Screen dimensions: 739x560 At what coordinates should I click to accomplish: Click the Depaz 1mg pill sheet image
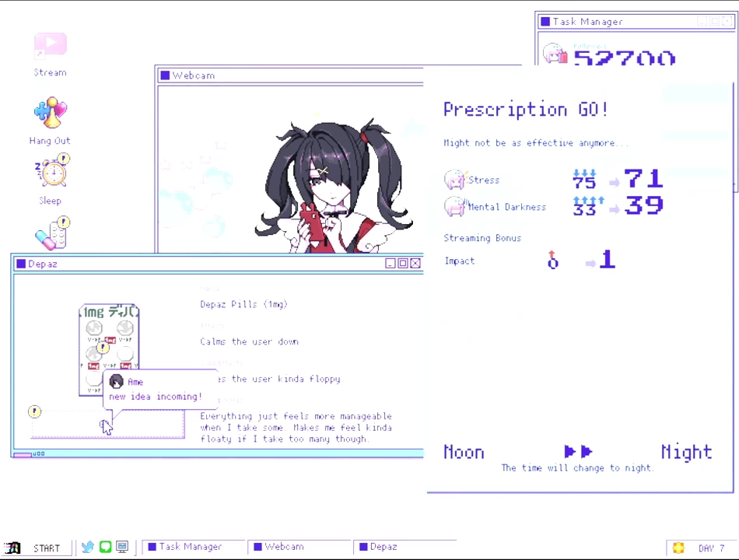click(109, 349)
